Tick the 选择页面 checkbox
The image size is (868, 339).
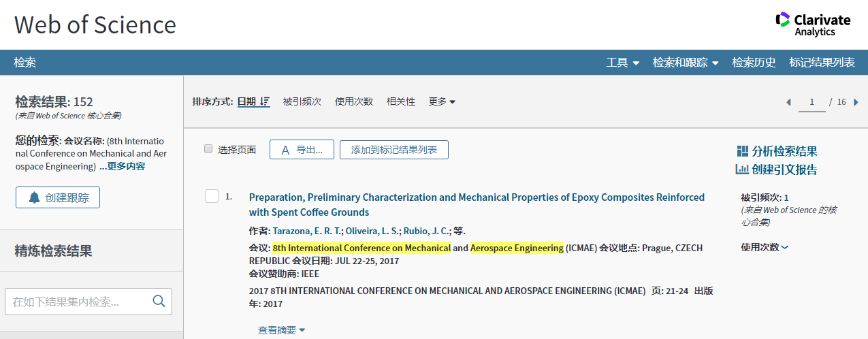pos(209,149)
